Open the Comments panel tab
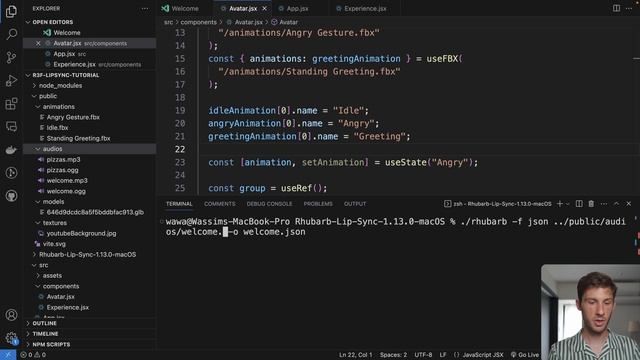 [220, 204]
